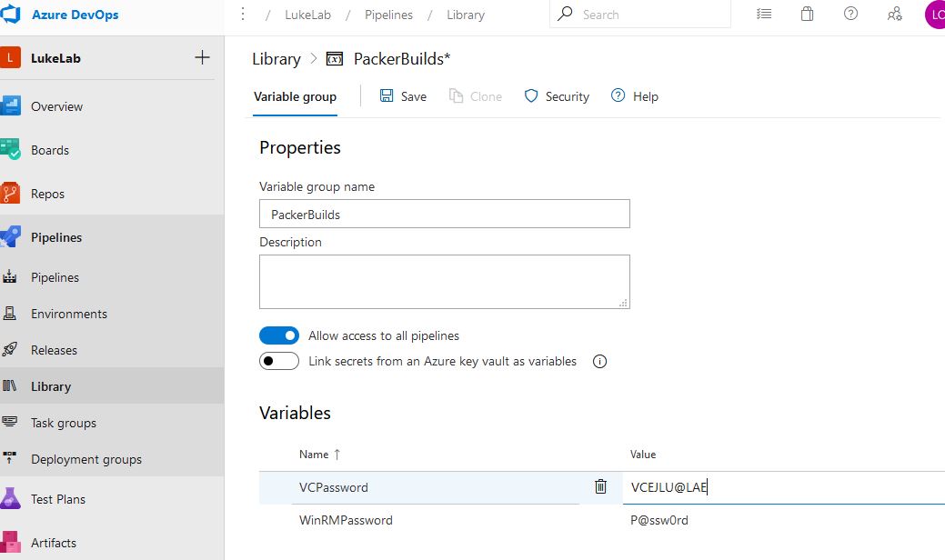Open Help in the toolbar

(x=635, y=96)
